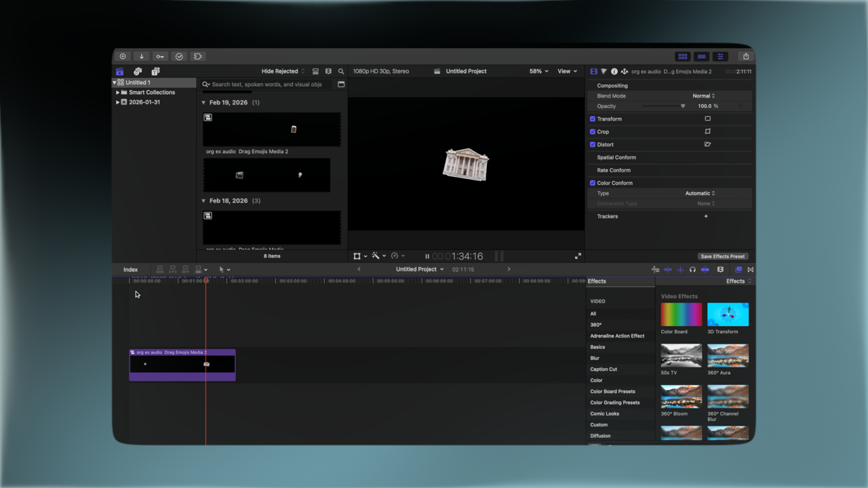Toggle clip appearance filmstrip/list view icon
The image size is (868, 488).
[x=315, y=71]
